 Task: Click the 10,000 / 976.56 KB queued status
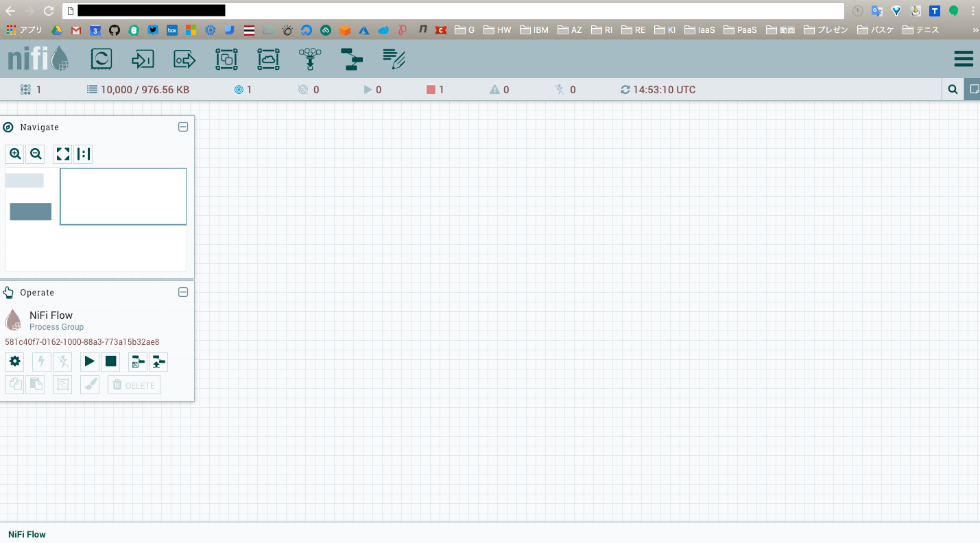click(138, 90)
